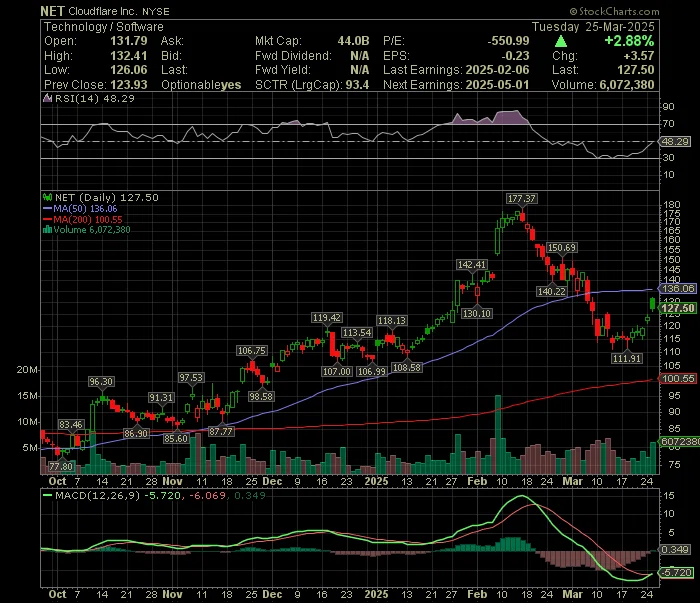700x603 pixels.
Task: Click the EPS value -0.23
Action: click(x=515, y=56)
